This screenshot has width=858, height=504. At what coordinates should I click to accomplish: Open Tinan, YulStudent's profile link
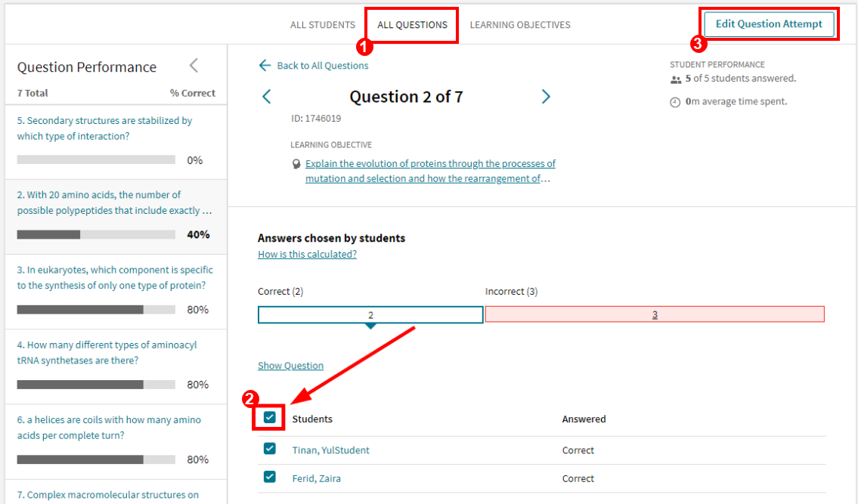click(x=330, y=448)
